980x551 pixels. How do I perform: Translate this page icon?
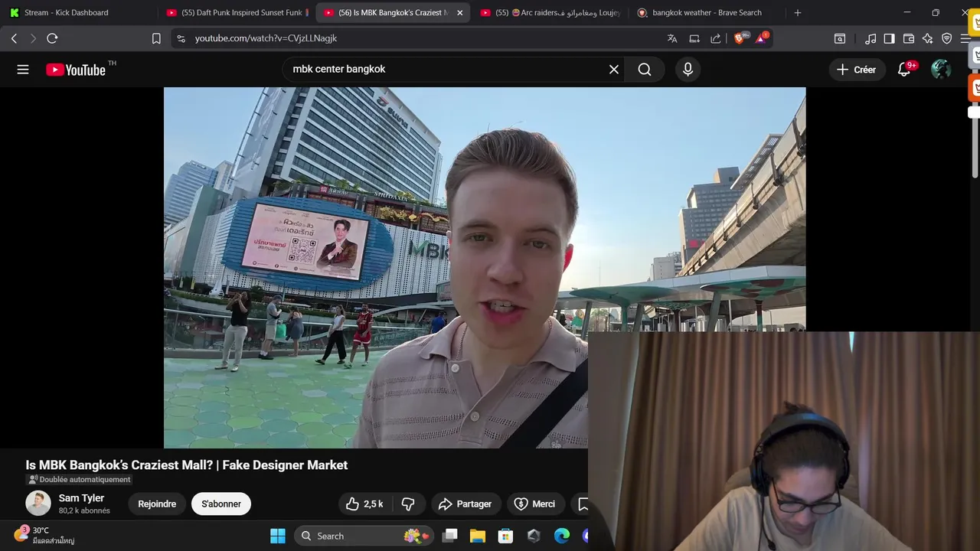[x=672, y=38]
